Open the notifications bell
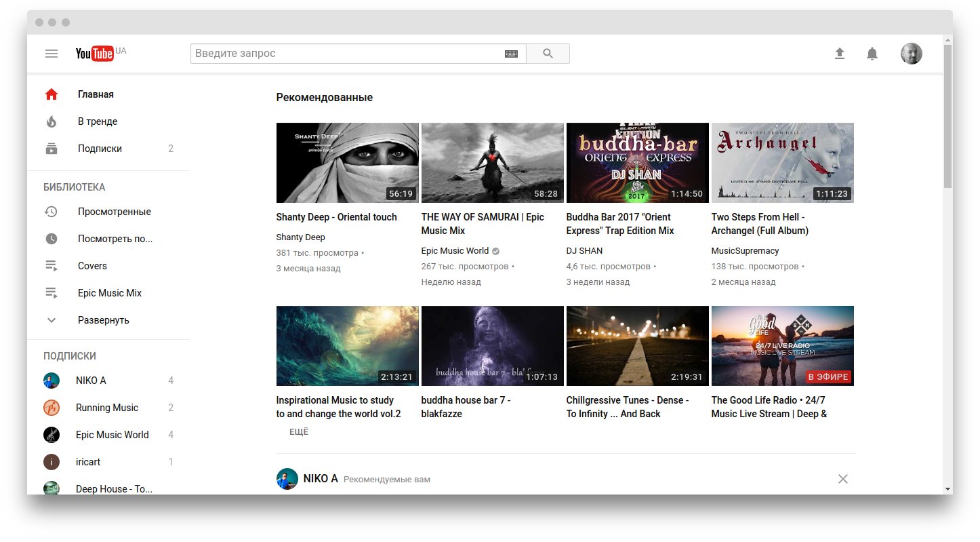This screenshot has width=980, height=542. pyautogui.click(x=872, y=53)
